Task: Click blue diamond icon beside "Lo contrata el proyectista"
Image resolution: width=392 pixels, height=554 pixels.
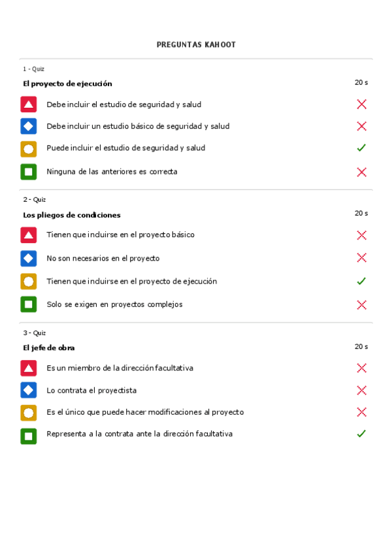Action: pos(28,390)
